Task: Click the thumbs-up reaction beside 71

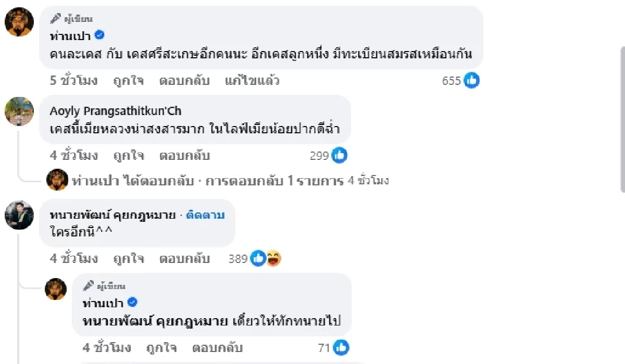Action: point(341,347)
